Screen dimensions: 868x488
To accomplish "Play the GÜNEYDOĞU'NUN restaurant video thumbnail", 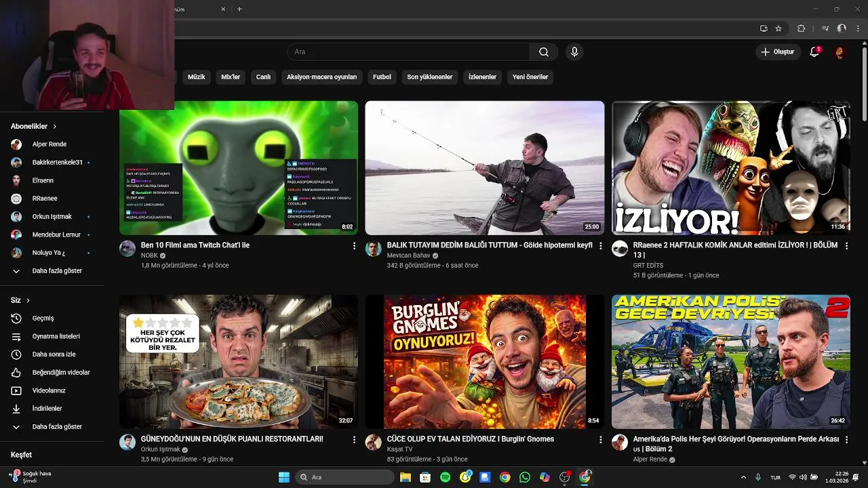I will (239, 362).
